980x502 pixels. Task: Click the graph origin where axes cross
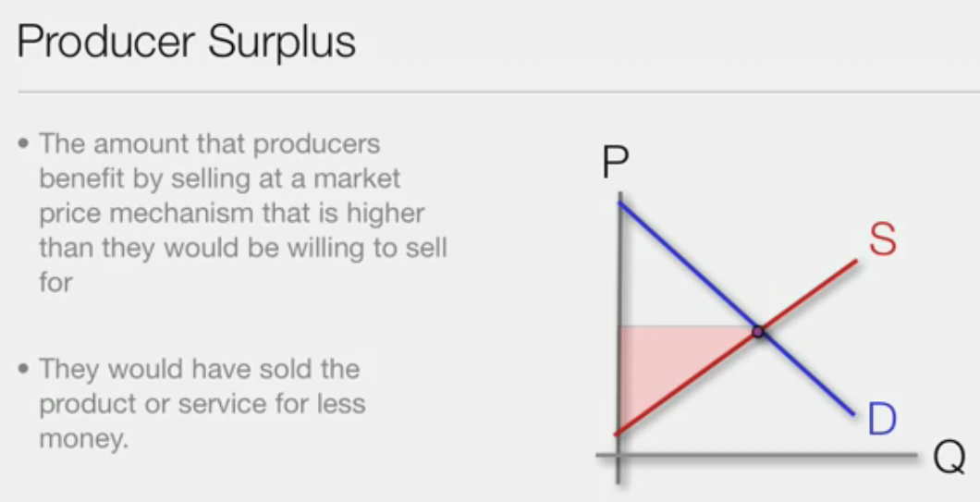pos(618,455)
